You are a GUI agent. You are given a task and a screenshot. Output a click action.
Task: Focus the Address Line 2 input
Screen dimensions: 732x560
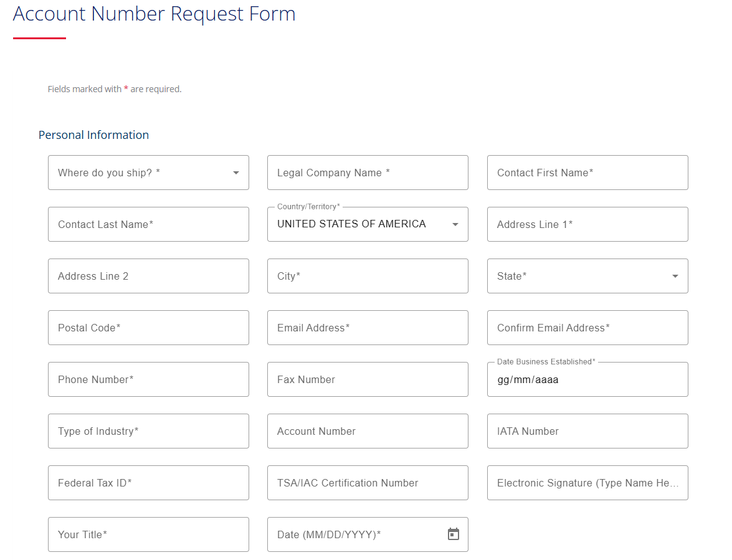point(148,276)
